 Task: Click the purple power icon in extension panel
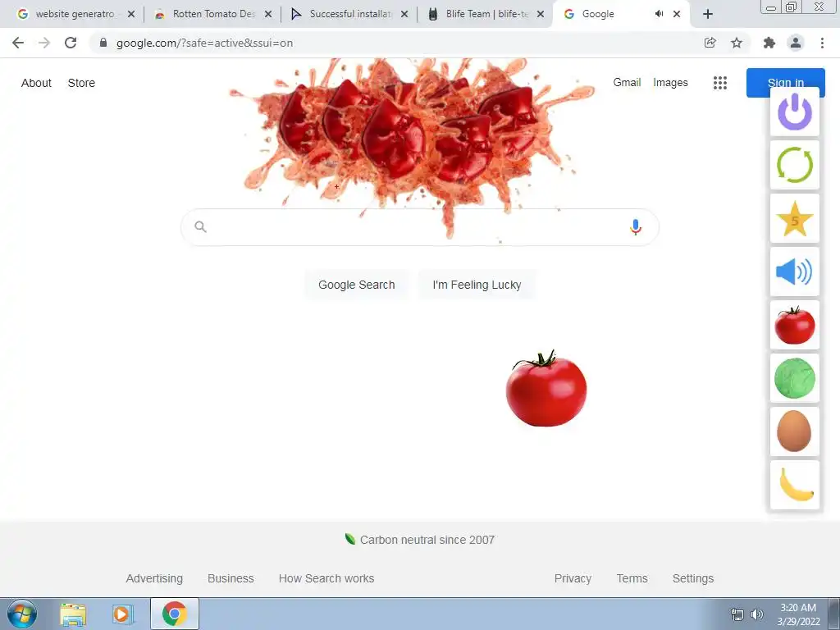pos(794,112)
